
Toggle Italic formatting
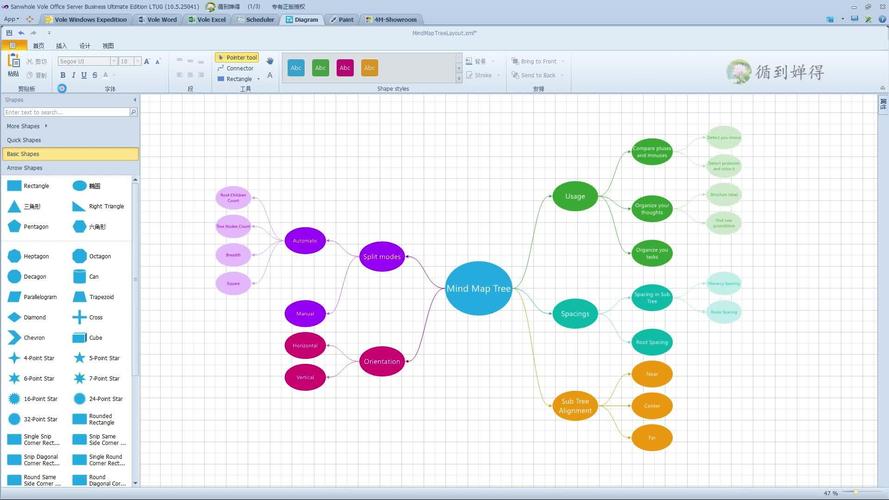(x=73, y=75)
